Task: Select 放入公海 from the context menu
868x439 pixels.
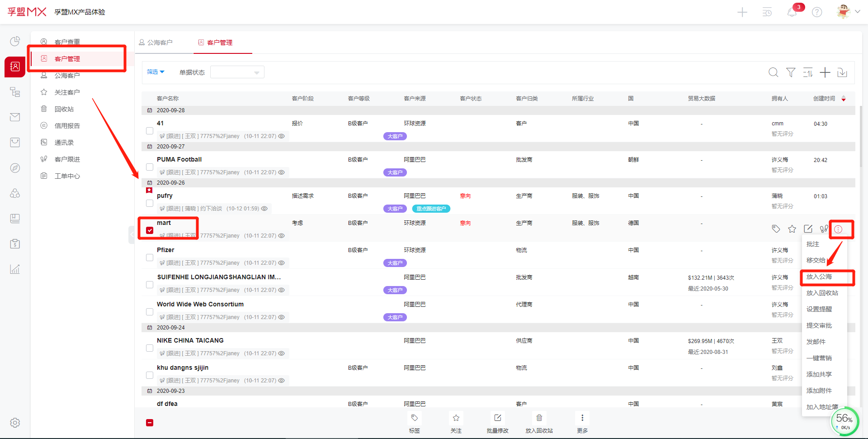Action: click(x=819, y=277)
